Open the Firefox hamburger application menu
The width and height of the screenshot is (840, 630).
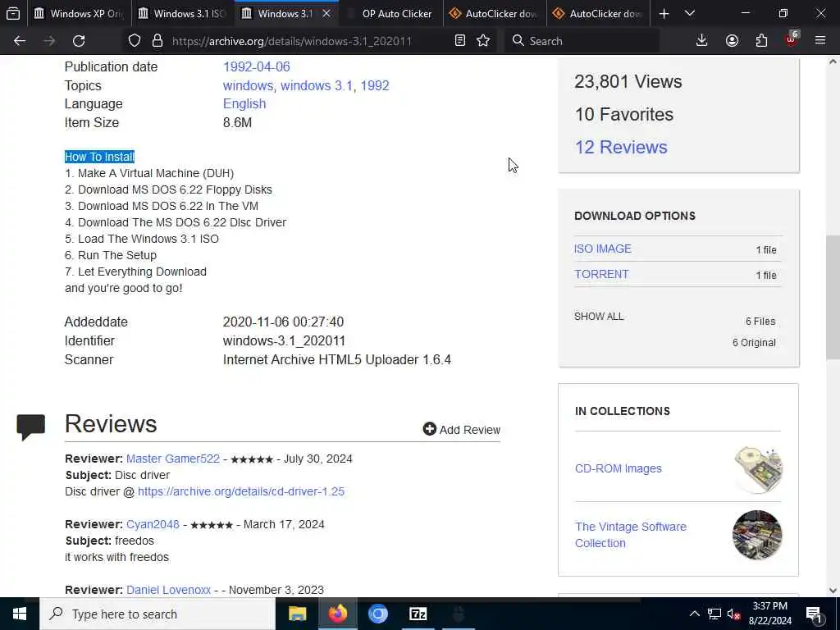820,41
